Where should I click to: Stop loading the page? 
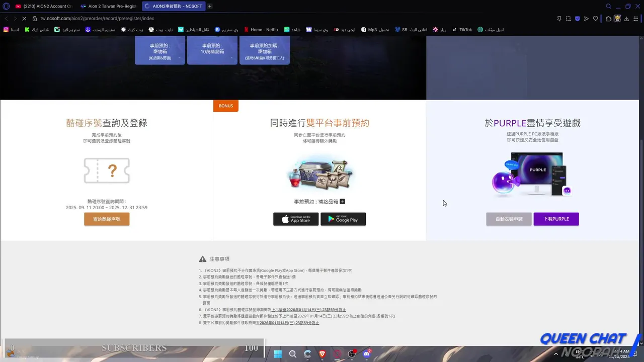click(24, 19)
